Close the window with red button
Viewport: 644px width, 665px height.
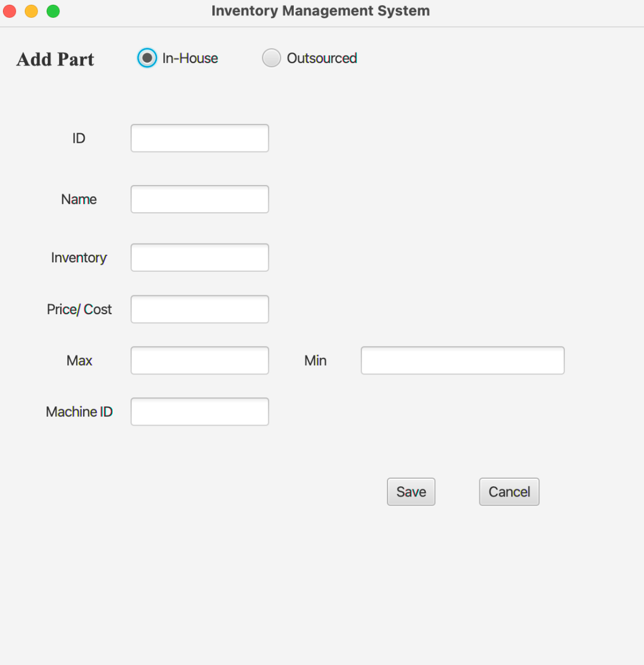pos(9,11)
